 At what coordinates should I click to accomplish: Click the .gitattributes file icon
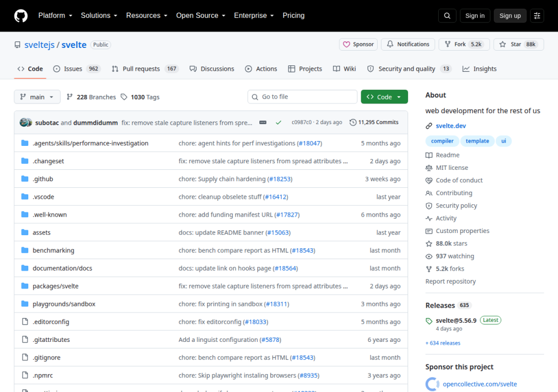click(x=25, y=339)
